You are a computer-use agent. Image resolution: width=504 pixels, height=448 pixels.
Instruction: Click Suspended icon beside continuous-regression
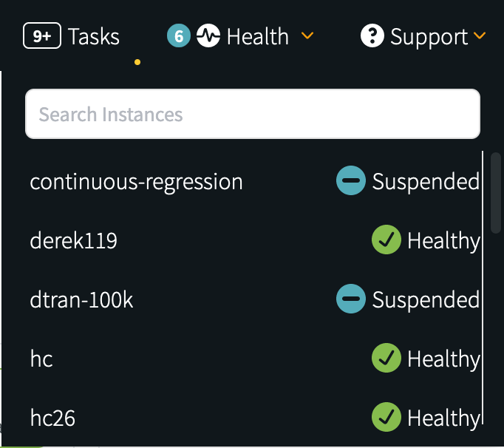[351, 180]
